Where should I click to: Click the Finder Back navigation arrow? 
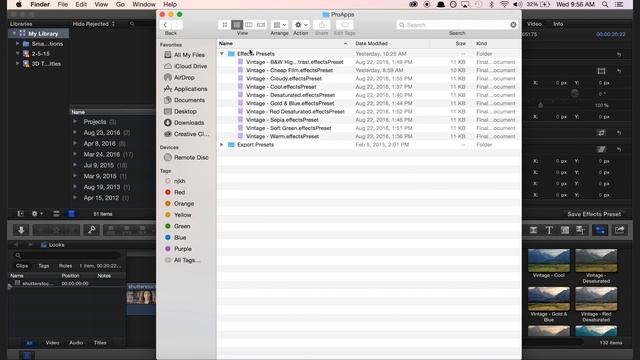165,25
